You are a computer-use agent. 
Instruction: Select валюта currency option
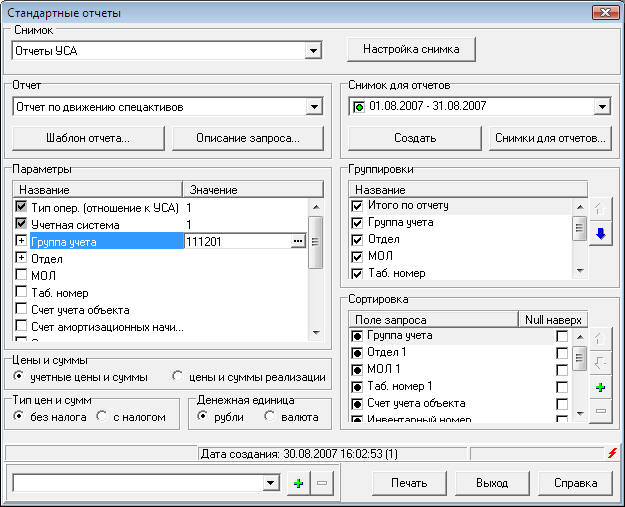(269, 416)
